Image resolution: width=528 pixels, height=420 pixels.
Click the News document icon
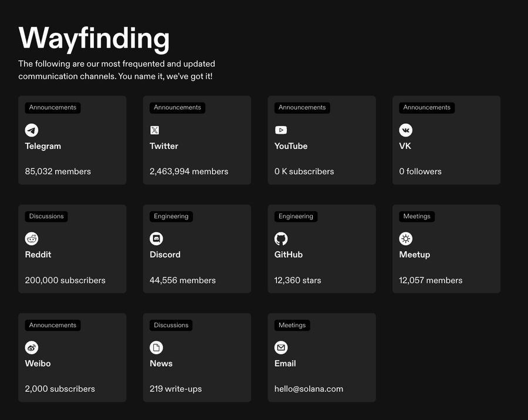point(156,348)
